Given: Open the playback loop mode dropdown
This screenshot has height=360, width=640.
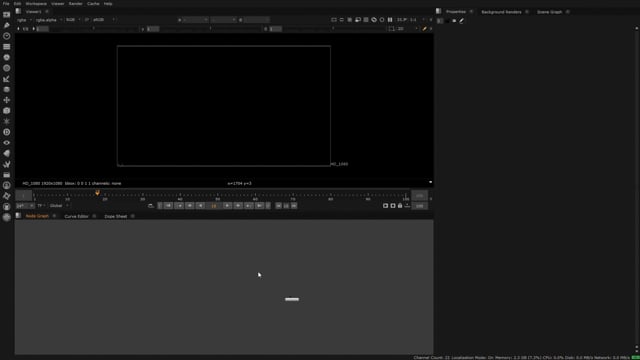Looking at the screenshot, I should pos(151,206).
